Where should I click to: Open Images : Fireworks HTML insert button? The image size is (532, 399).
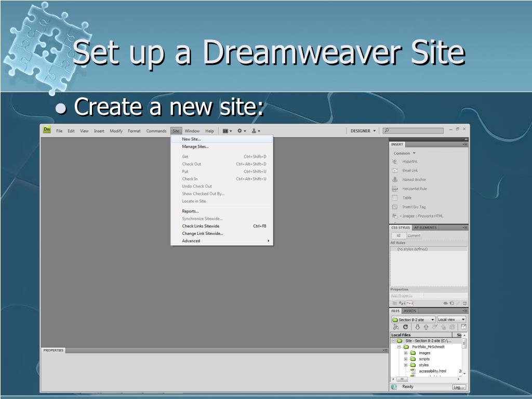418,216
